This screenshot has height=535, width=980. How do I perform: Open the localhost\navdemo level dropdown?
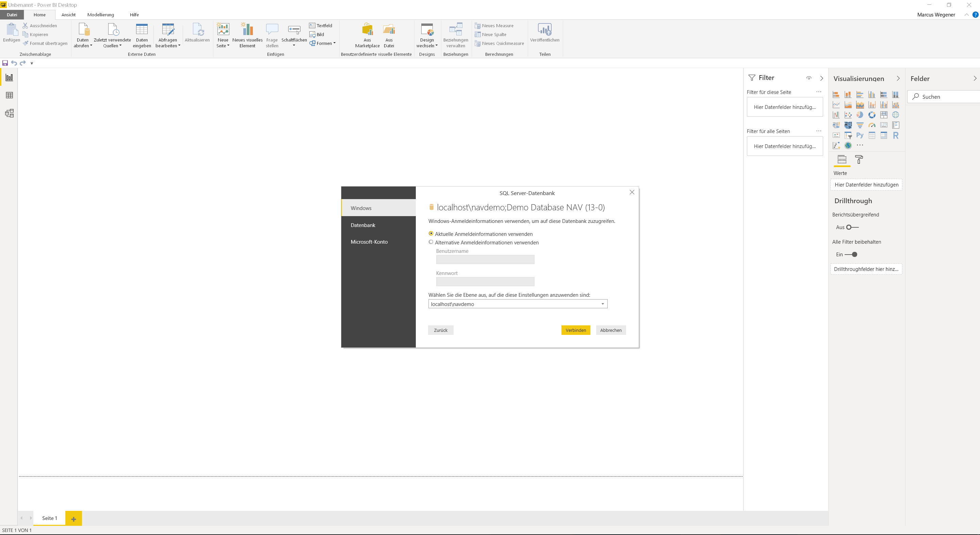pyautogui.click(x=517, y=304)
